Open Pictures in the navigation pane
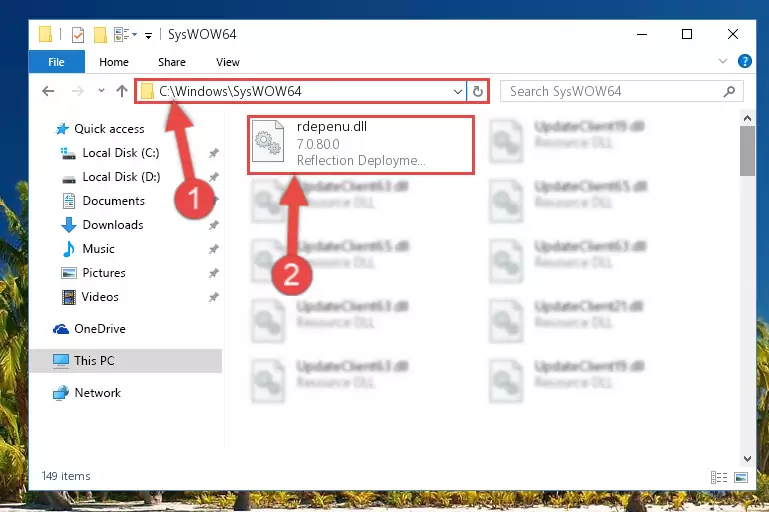769x512 pixels. pos(103,273)
